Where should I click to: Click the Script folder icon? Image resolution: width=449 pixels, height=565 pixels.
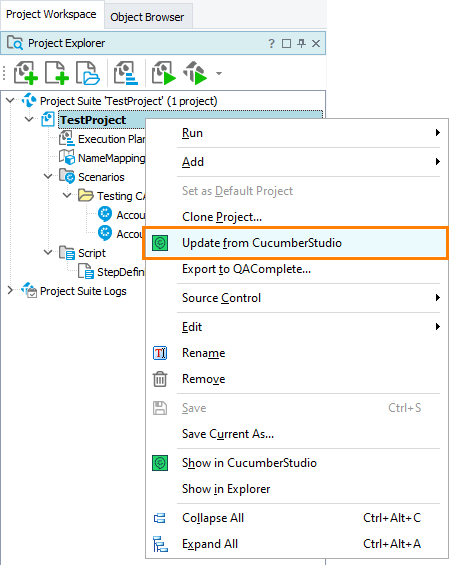[x=67, y=253]
